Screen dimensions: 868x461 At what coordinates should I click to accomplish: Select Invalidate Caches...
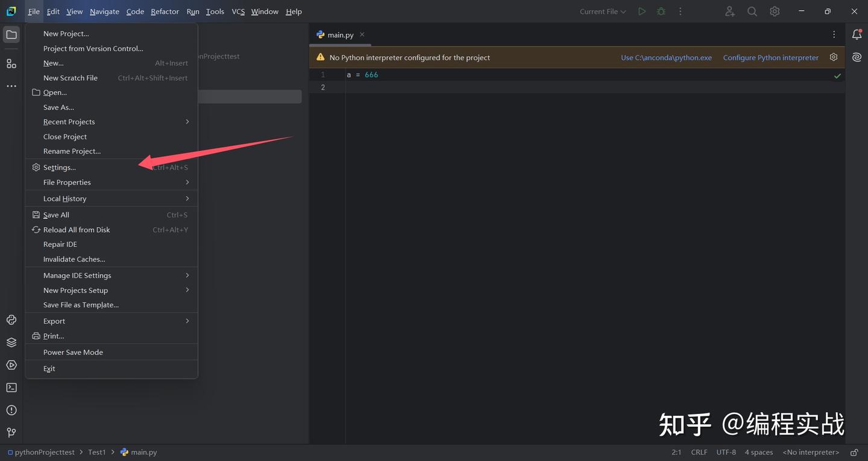112,259
